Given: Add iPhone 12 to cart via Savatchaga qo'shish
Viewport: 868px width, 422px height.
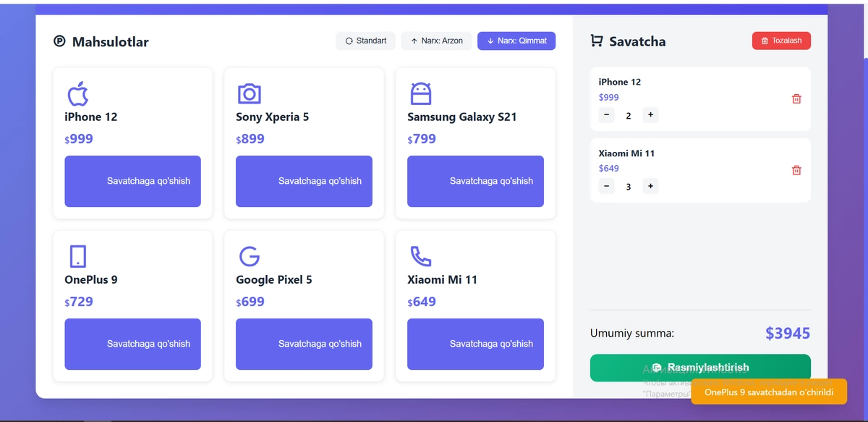Looking at the screenshot, I should pyautogui.click(x=132, y=181).
